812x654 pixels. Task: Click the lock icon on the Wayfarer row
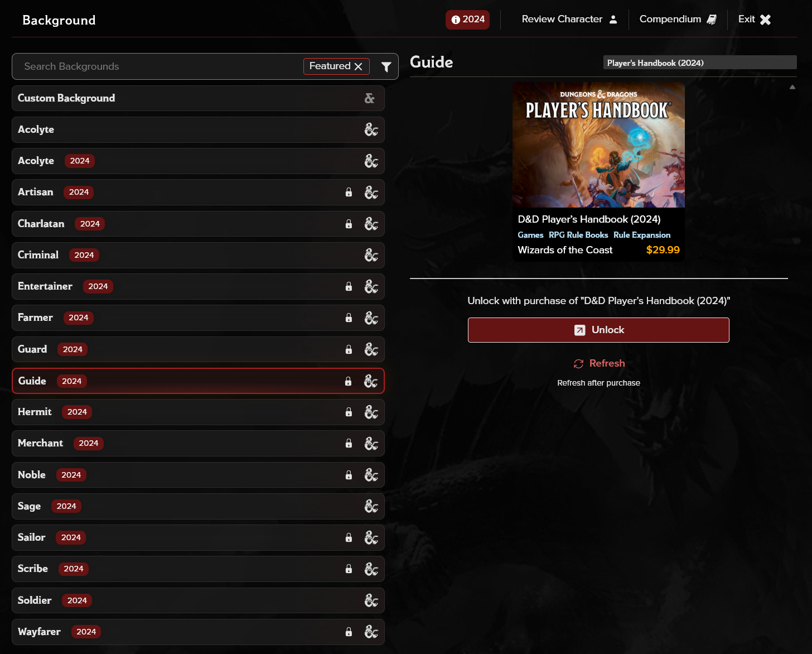coord(349,632)
